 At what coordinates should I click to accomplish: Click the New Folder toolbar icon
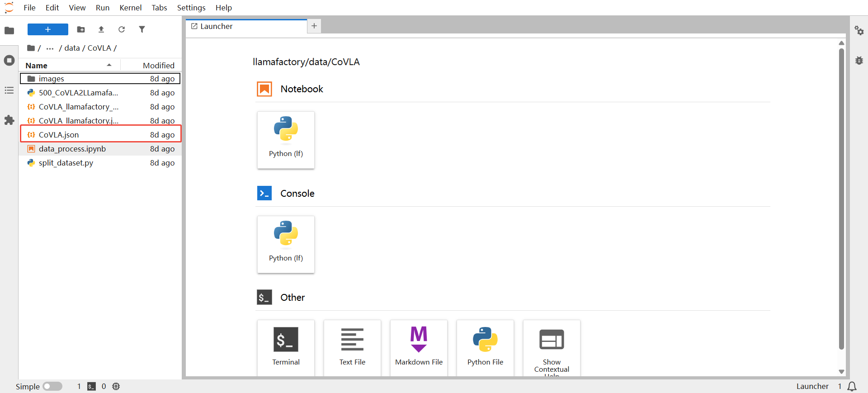81,29
